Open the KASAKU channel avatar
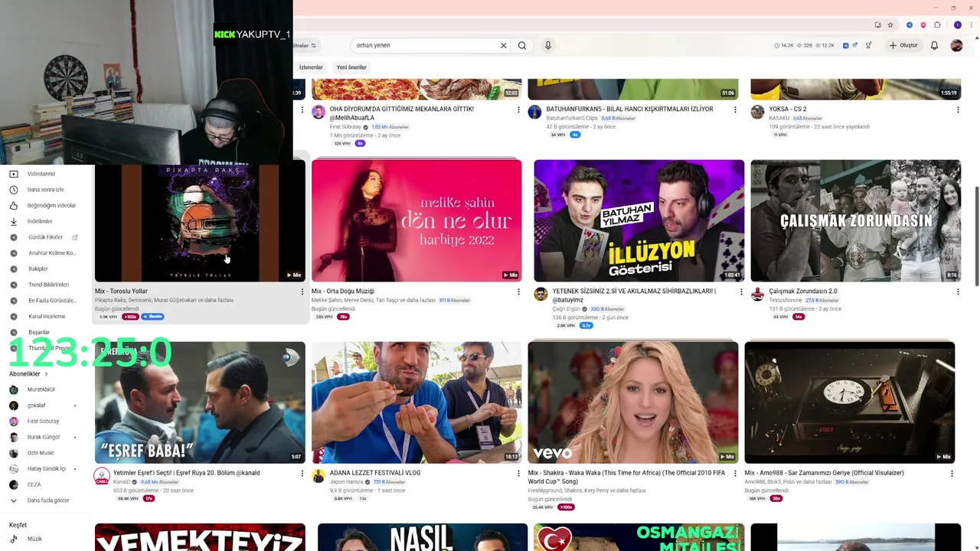 [757, 112]
